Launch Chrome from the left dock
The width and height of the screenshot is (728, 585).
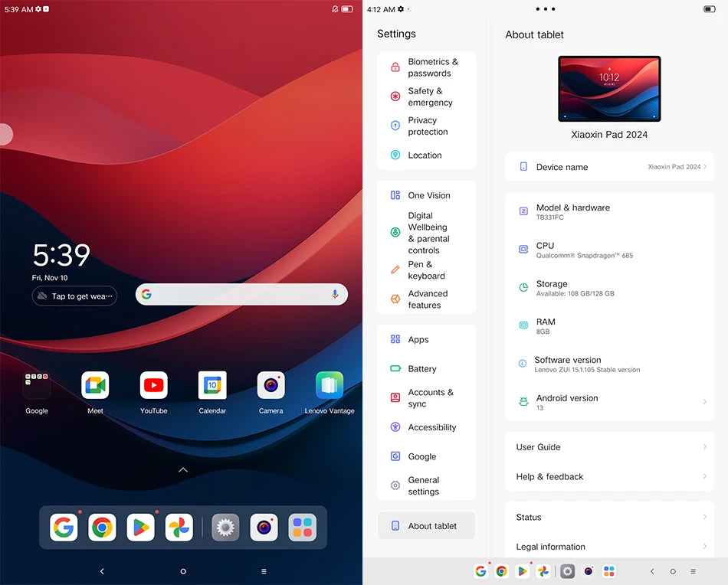point(102,528)
